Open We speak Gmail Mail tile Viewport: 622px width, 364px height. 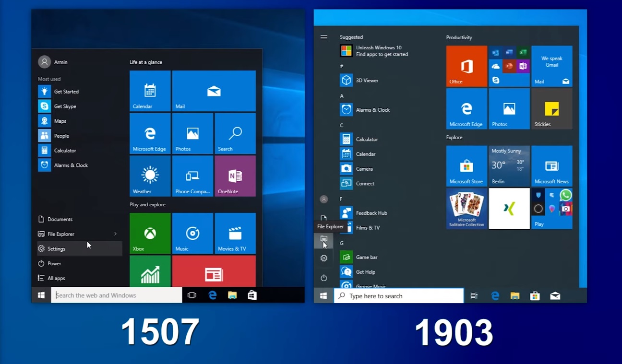(552, 66)
